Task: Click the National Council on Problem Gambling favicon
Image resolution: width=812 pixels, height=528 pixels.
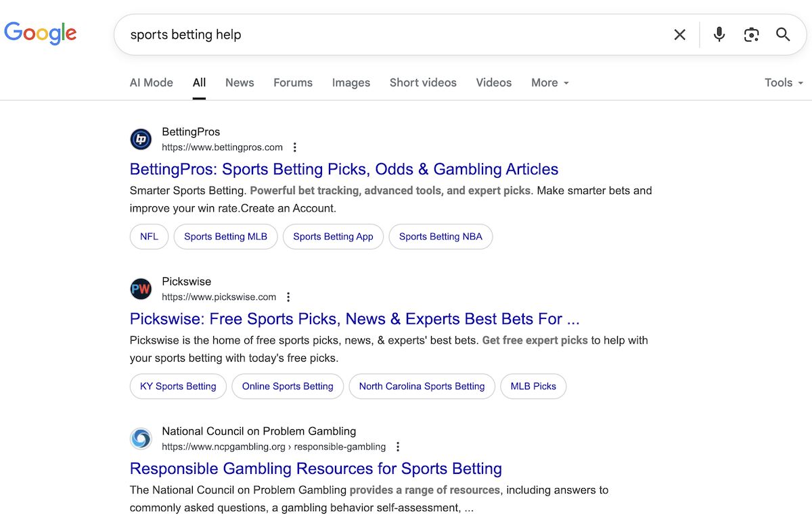Action: pos(141,439)
